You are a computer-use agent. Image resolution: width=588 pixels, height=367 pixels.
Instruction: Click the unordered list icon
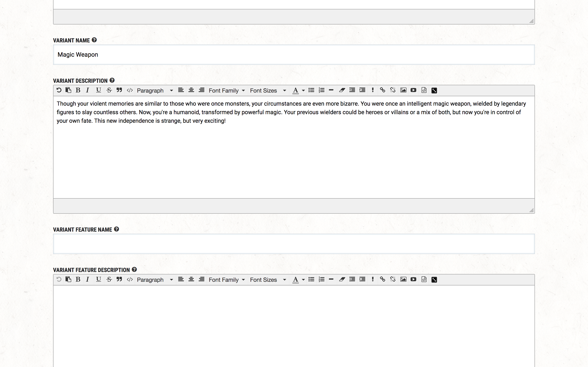click(x=312, y=90)
